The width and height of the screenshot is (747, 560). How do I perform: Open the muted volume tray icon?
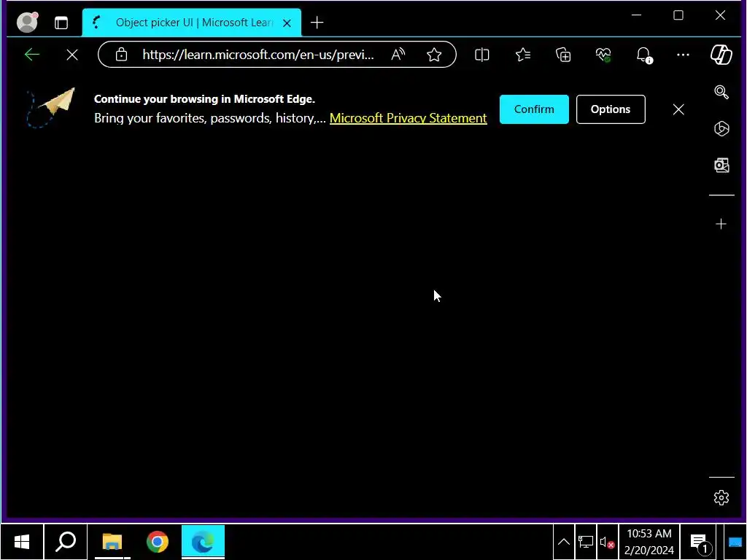[608, 542]
